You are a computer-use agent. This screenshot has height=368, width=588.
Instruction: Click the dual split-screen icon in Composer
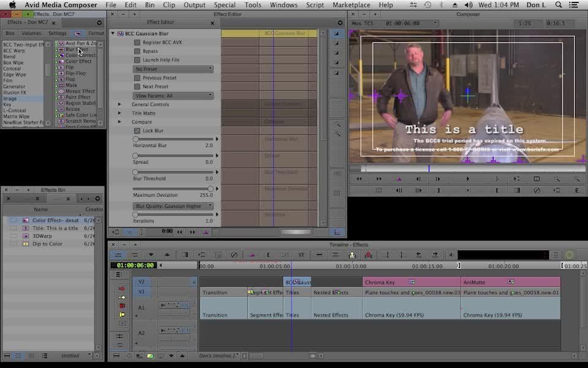tap(537, 179)
